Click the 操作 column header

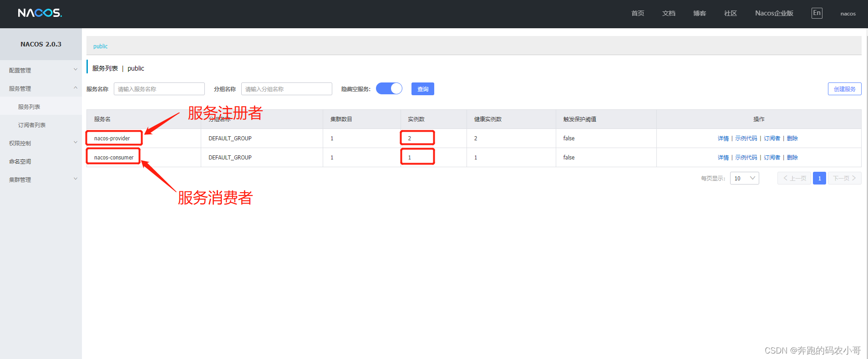pyautogui.click(x=759, y=119)
